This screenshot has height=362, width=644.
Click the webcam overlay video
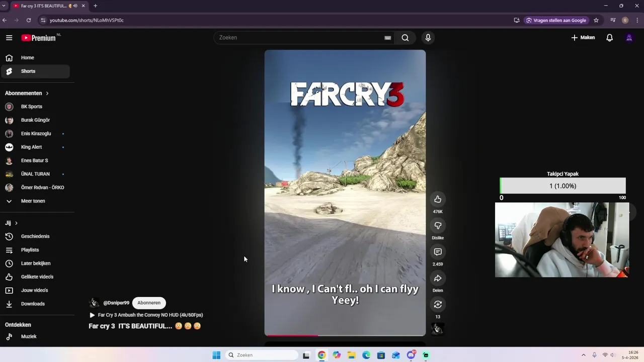tap(562, 240)
